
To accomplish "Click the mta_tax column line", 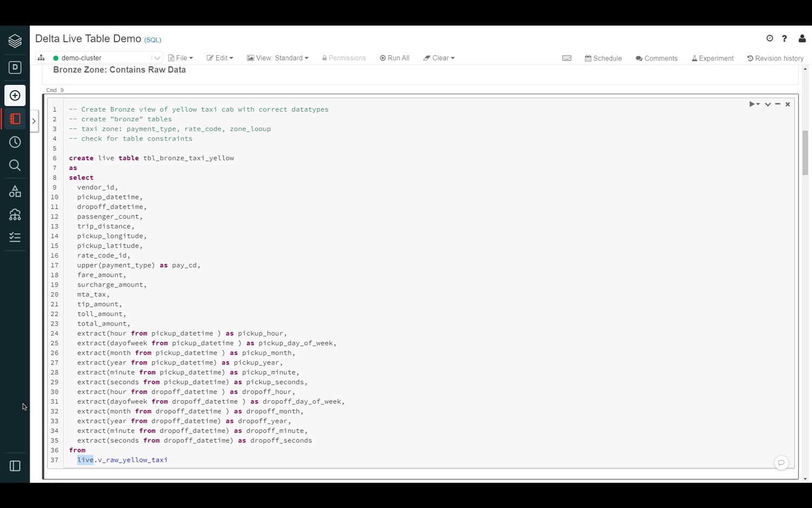I will (93, 295).
